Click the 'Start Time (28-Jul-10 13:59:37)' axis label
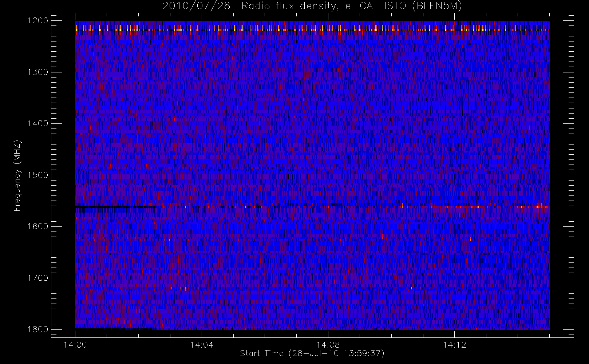 coord(312,353)
